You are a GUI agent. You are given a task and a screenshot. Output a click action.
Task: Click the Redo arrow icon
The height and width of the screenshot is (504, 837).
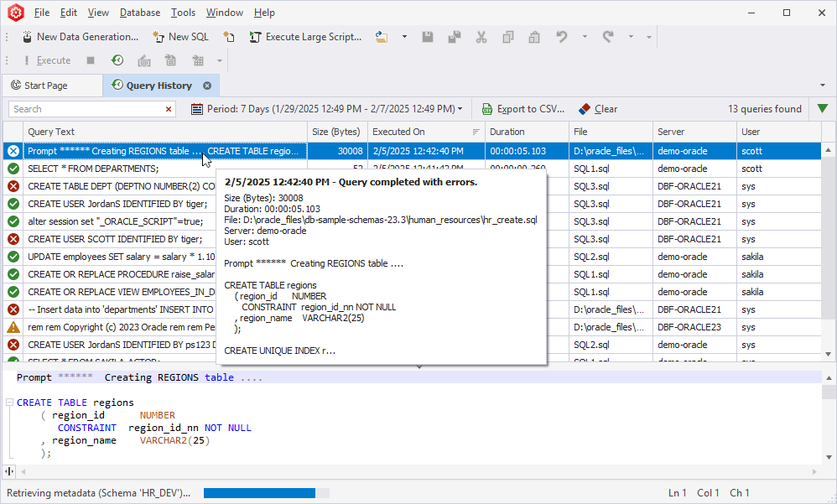pos(608,37)
